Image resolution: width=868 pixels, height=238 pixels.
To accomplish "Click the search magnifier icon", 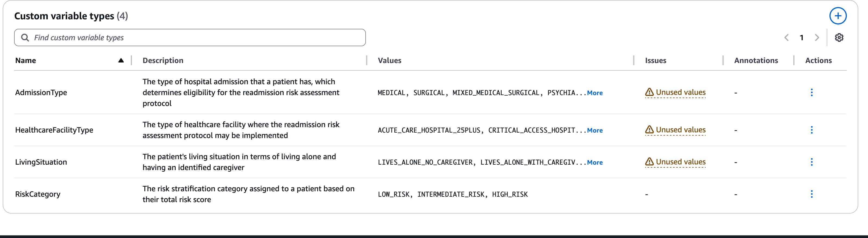I will point(25,37).
